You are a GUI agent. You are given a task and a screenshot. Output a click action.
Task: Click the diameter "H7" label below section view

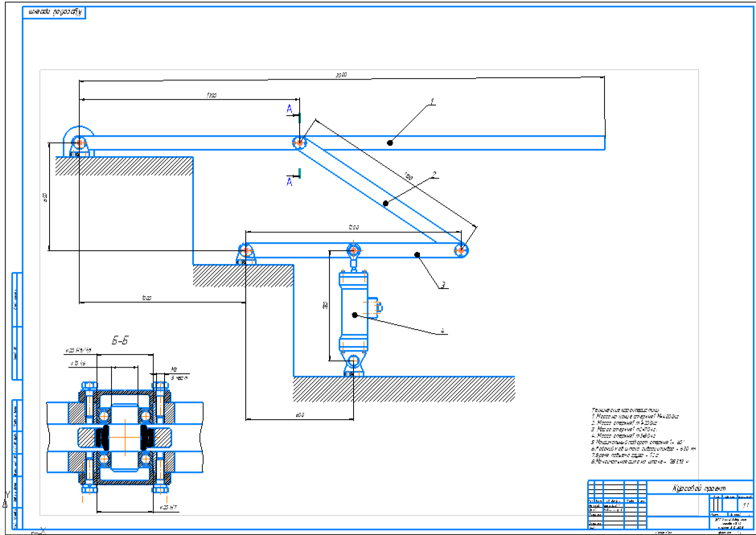click(166, 508)
